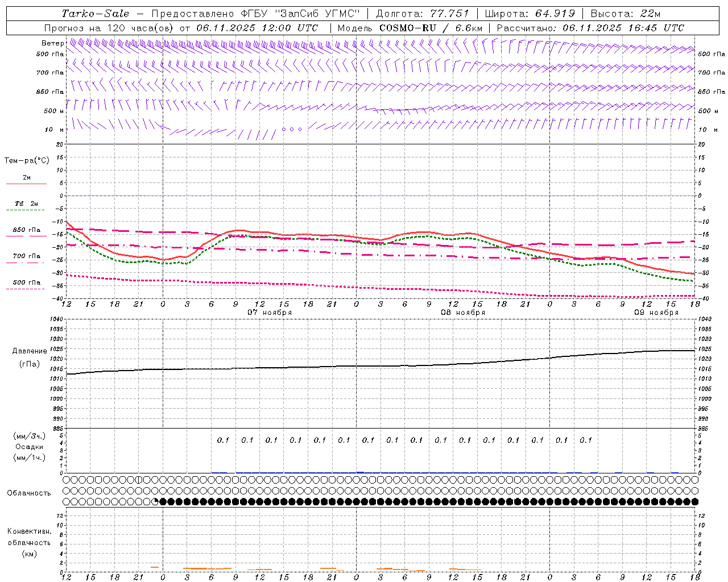The image size is (728, 582).
Task: Click the Tarko-Sale station title
Action: [95, 14]
